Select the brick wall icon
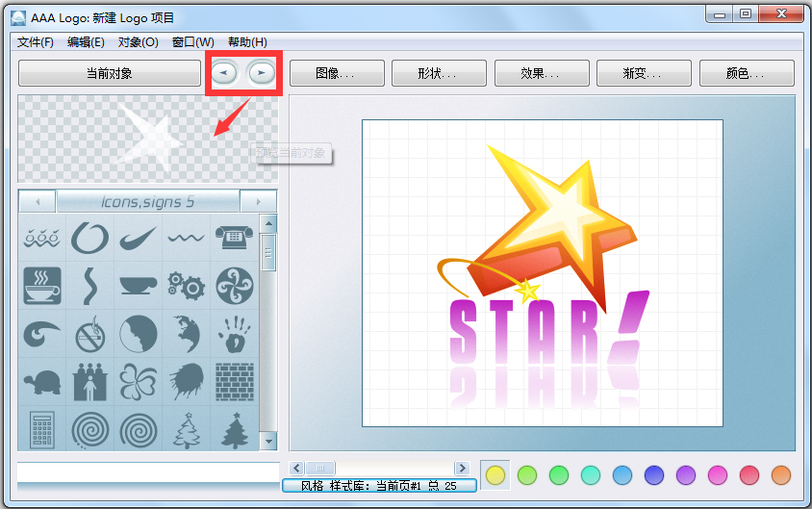The width and height of the screenshot is (812, 509). 234,382
